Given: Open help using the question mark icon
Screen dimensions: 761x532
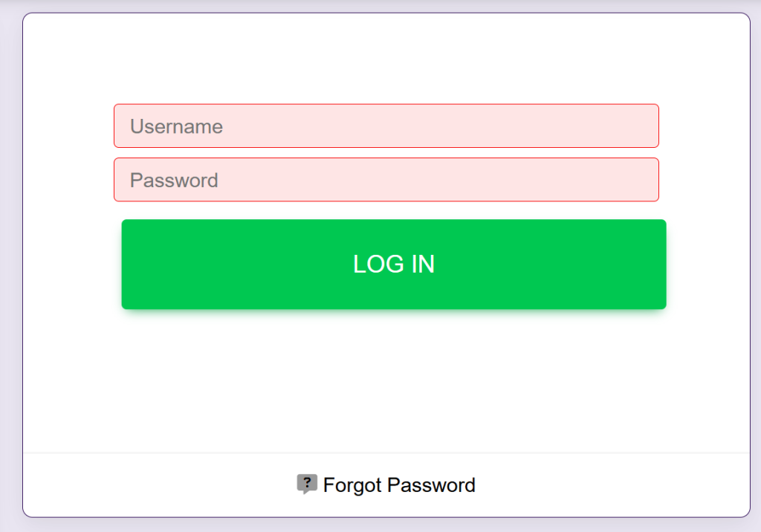Looking at the screenshot, I should click(x=307, y=484).
